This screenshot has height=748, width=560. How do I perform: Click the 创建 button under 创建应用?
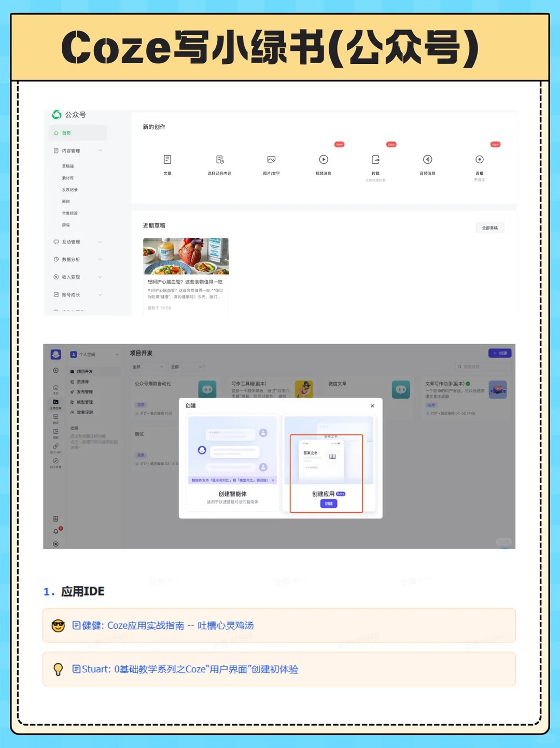point(329,504)
